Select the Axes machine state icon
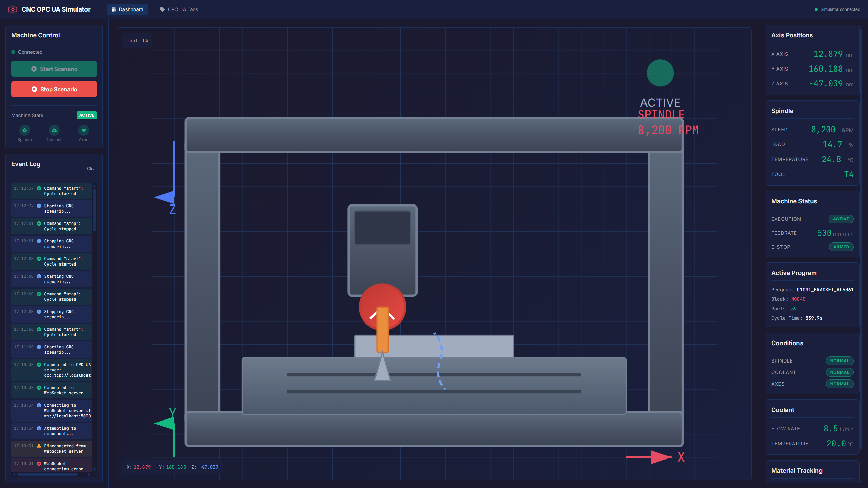The width and height of the screenshot is (868, 488). (x=83, y=130)
